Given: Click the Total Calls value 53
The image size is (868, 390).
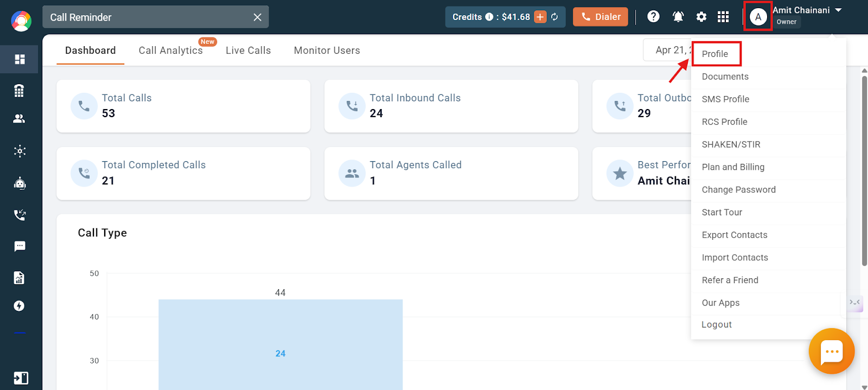Looking at the screenshot, I should [108, 113].
